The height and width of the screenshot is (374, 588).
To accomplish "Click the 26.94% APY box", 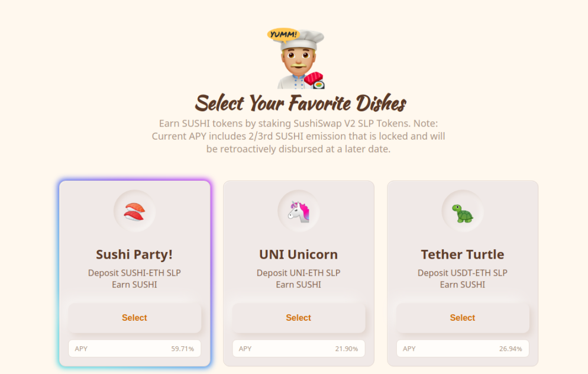I will 463,349.
